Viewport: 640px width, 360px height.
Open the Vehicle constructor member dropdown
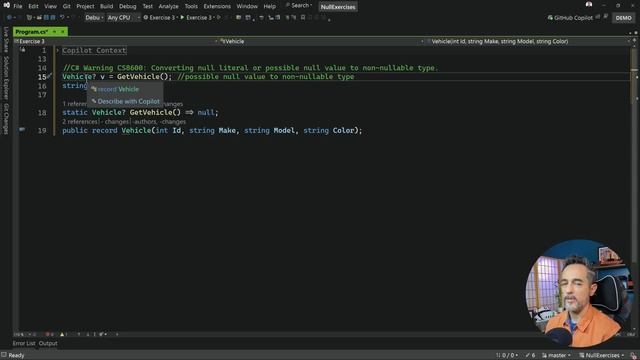[x=529, y=41]
